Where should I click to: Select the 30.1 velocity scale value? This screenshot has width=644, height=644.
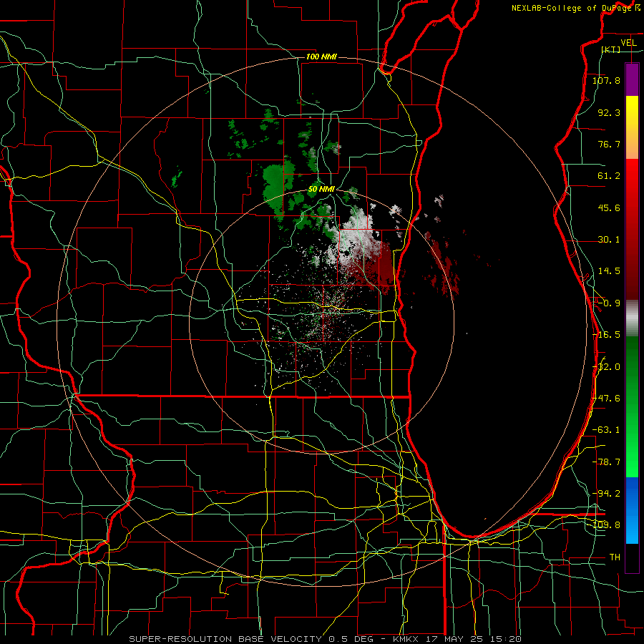tap(609, 240)
